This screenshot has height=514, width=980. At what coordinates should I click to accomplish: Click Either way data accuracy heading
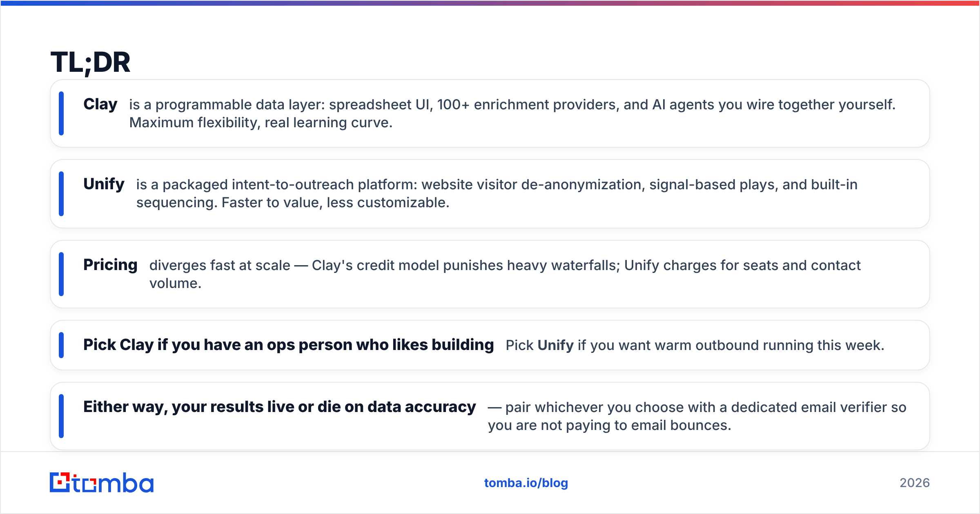280,407
